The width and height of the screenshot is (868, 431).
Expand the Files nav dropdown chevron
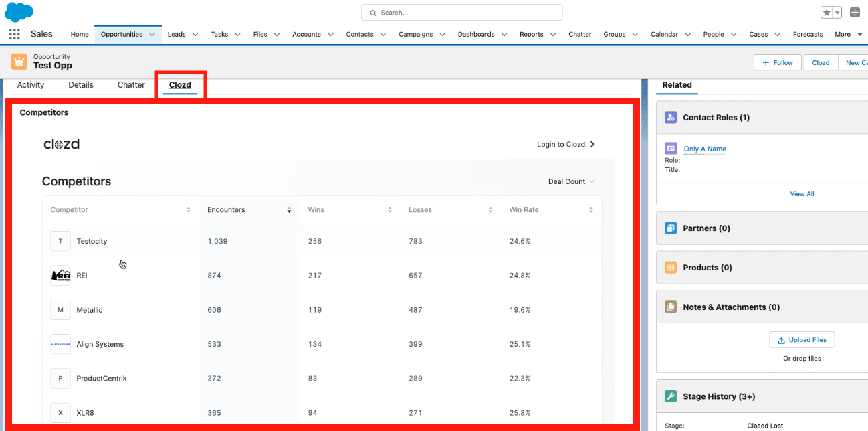point(277,34)
